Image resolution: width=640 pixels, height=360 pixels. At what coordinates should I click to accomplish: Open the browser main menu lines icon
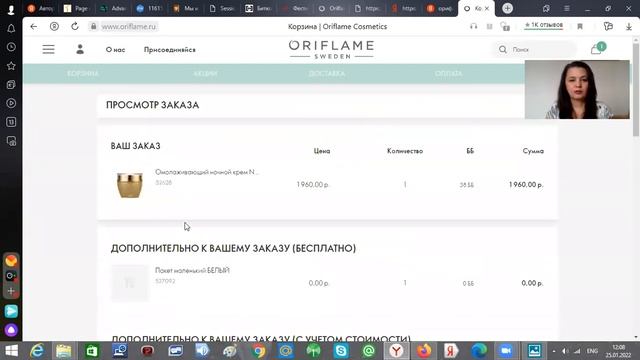[x=567, y=8]
